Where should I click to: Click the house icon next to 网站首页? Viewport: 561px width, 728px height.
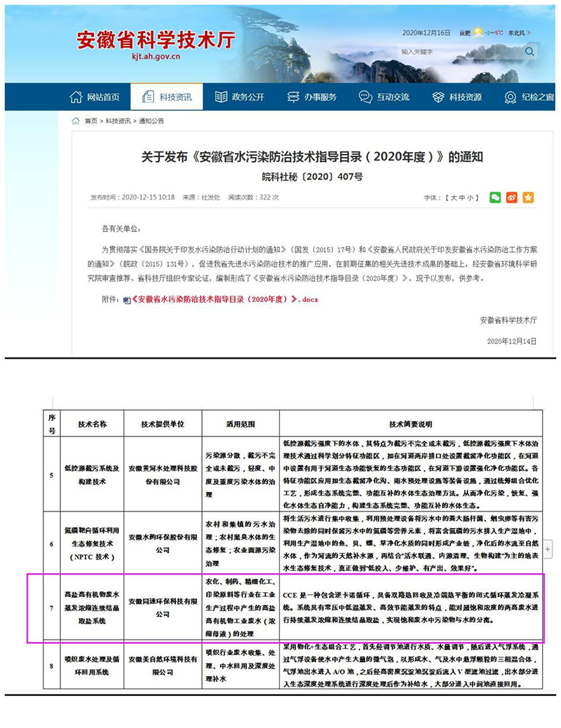(x=76, y=97)
